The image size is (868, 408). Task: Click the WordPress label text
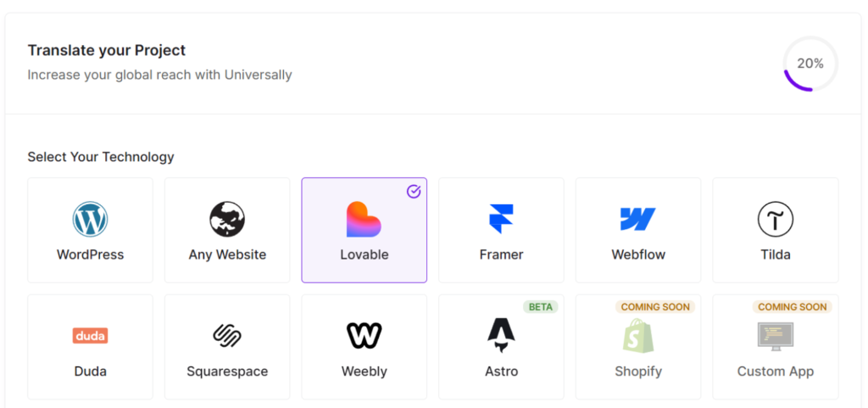click(x=90, y=254)
